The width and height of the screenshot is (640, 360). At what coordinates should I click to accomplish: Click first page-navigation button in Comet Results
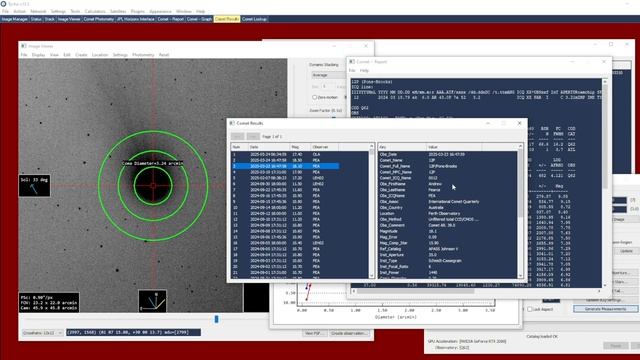click(238, 136)
